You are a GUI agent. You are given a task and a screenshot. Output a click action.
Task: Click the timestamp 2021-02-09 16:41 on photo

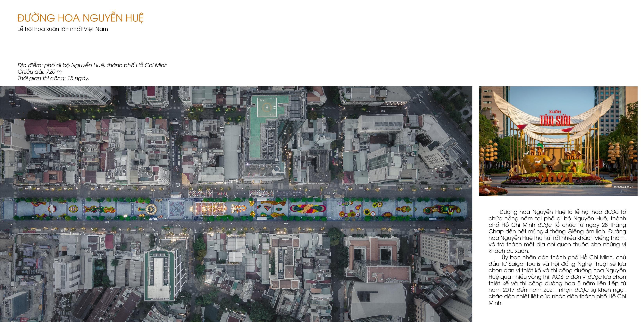[x=623, y=187]
